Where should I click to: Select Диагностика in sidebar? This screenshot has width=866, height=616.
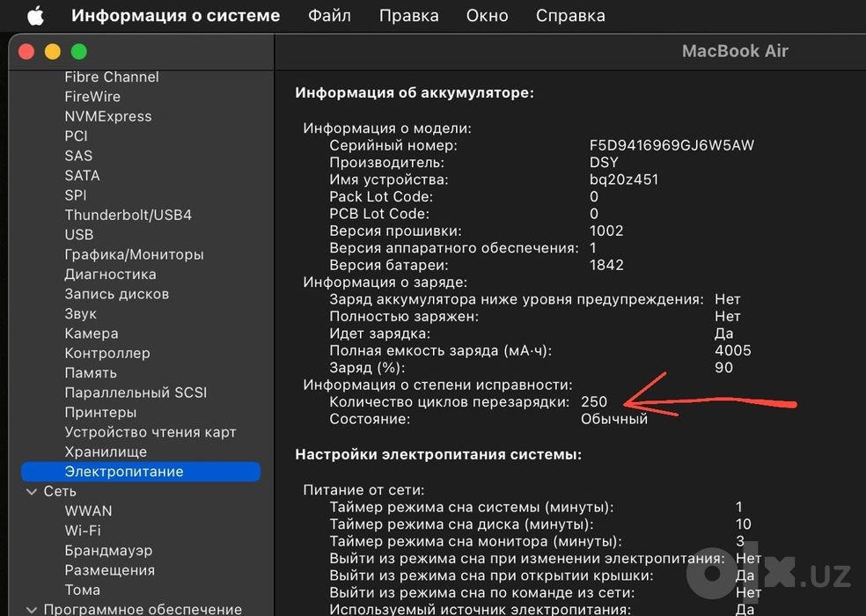coord(111,275)
